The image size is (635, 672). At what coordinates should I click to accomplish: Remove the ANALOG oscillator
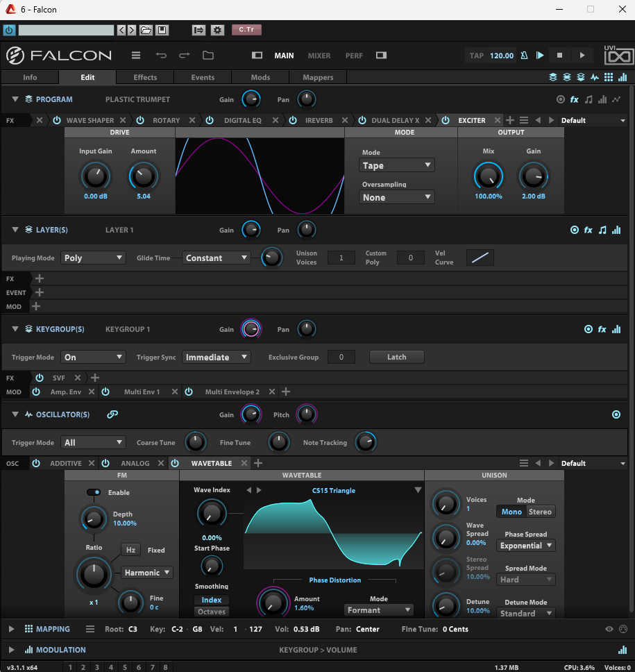[161, 463]
